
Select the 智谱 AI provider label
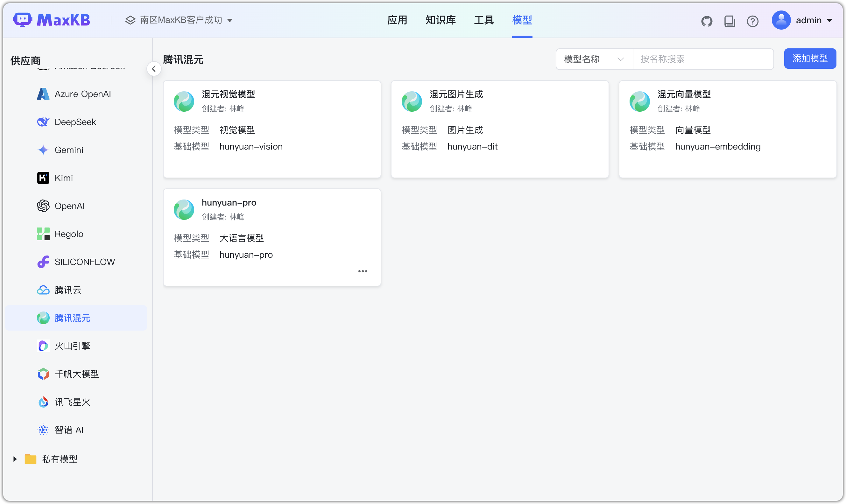(x=69, y=430)
